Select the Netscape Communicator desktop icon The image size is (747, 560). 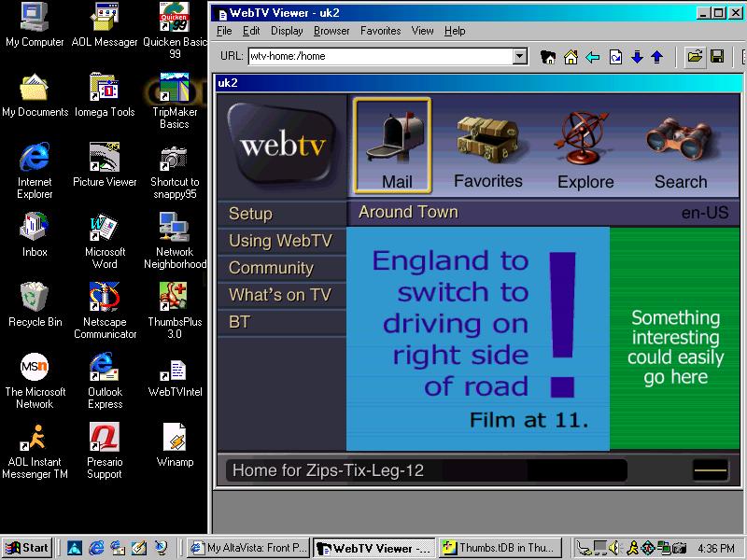coord(105,311)
